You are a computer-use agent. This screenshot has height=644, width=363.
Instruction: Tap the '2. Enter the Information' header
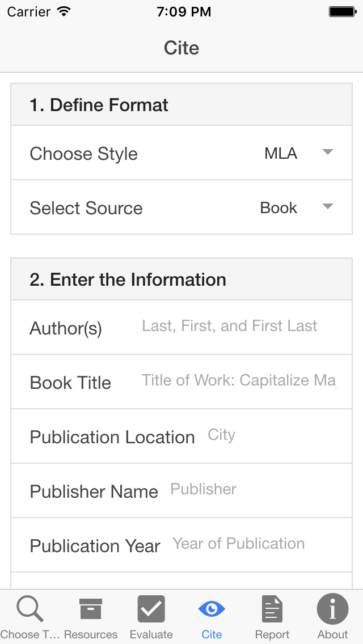(x=128, y=279)
